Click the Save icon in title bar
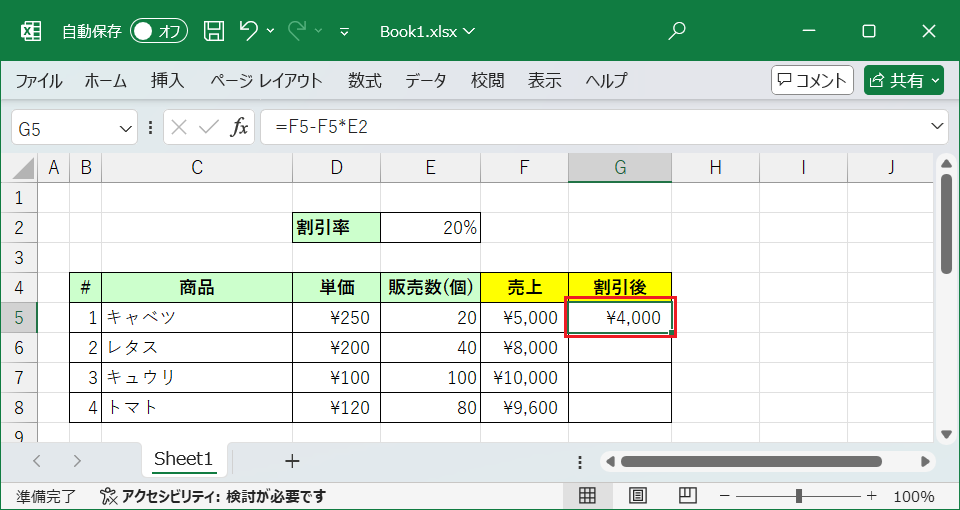The image size is (960, 510). point(214,31)
